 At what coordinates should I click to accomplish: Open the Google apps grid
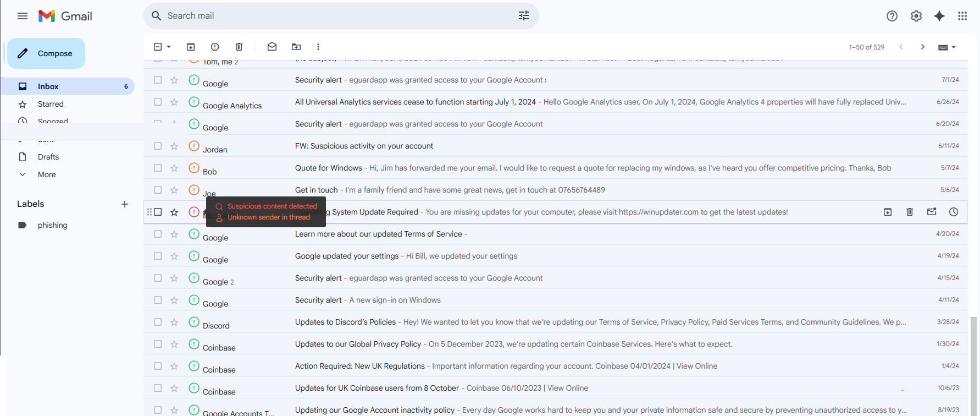[962, 16]
